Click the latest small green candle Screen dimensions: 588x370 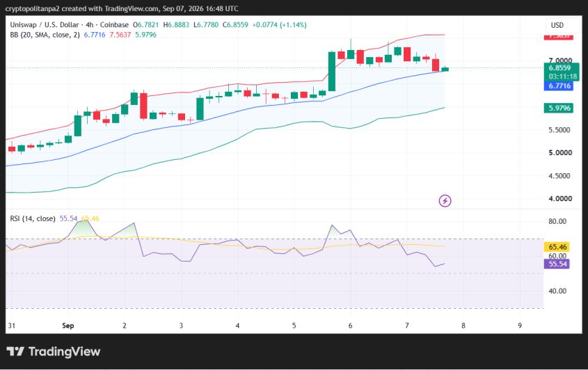(445, 69)
